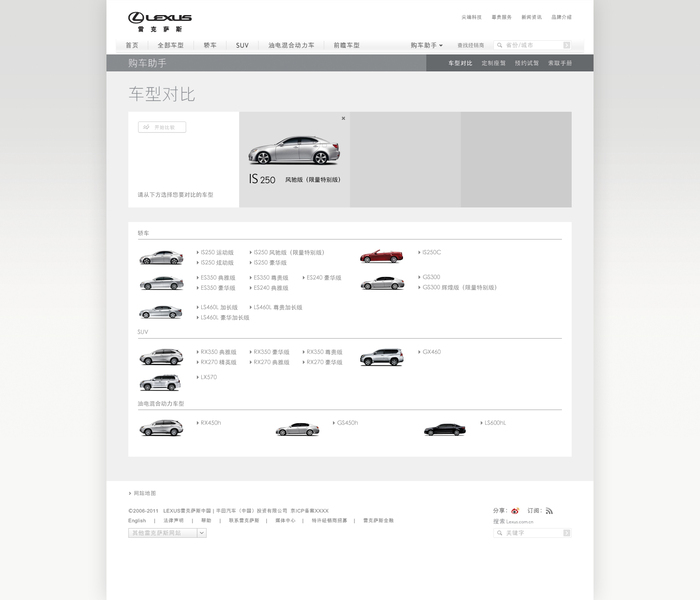
Task: Open the 尊贵服务 top link
Action: 501,17
